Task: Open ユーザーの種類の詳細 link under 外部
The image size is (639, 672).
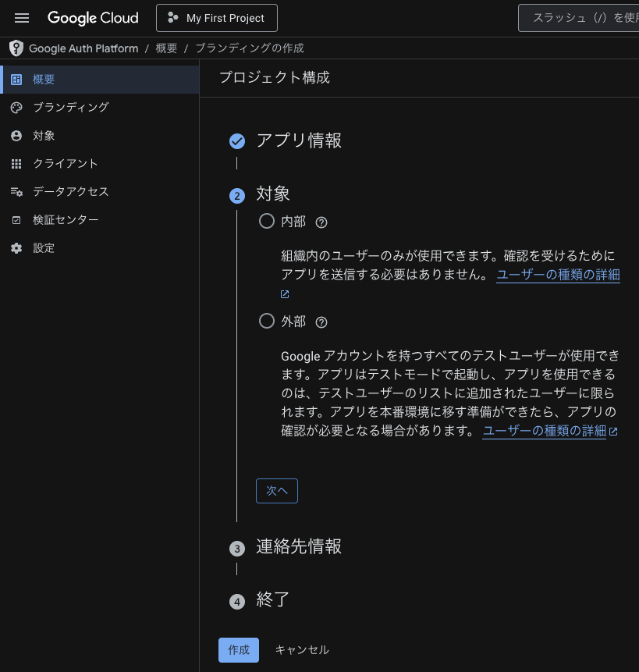Action: tap(544, 431)
